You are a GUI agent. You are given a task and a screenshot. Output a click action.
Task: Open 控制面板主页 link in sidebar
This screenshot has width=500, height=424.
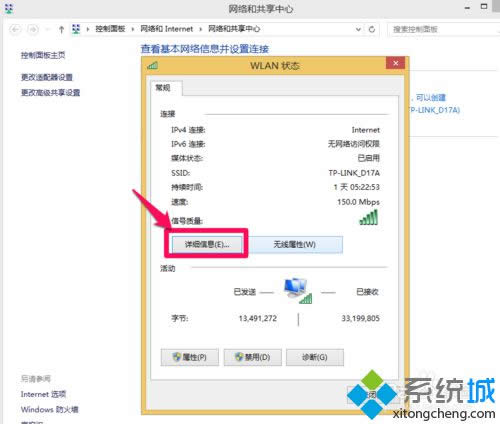pyautogui.click(x=43, y=55)
